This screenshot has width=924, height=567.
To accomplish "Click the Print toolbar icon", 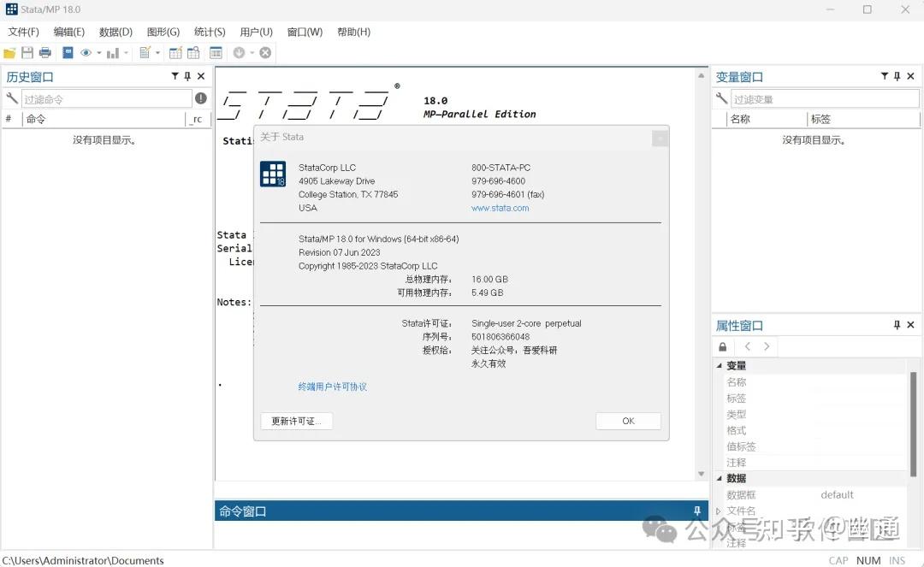I will point(44,52).
